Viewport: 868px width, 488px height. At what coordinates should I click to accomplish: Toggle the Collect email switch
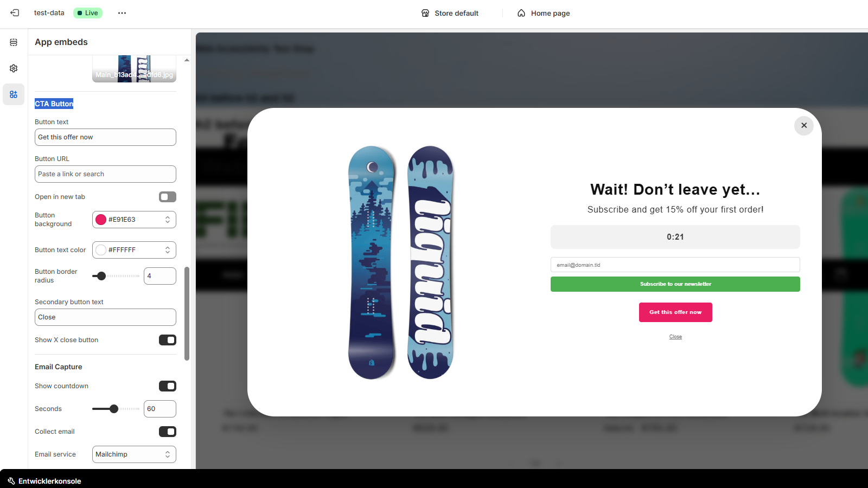tap(168, 432)
